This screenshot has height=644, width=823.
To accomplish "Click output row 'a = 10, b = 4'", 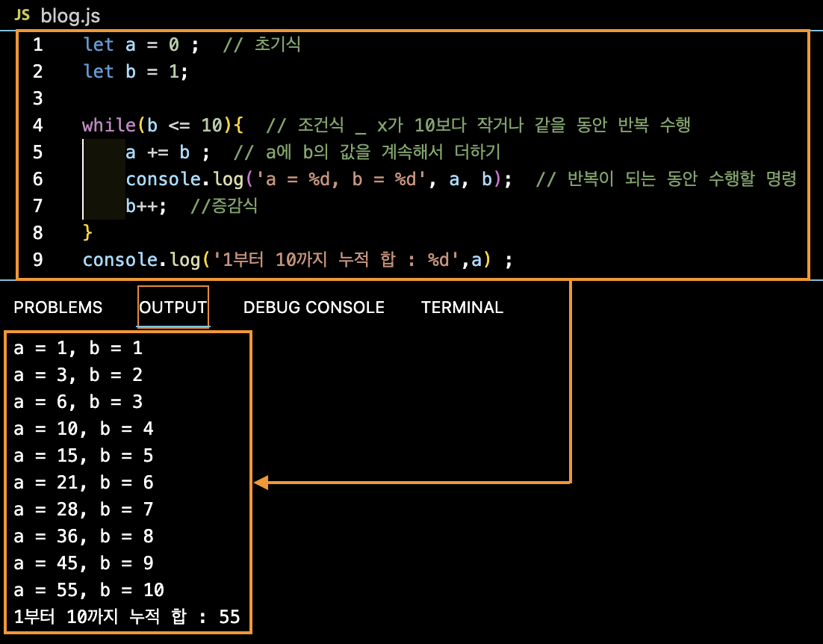I will point(84,429).
